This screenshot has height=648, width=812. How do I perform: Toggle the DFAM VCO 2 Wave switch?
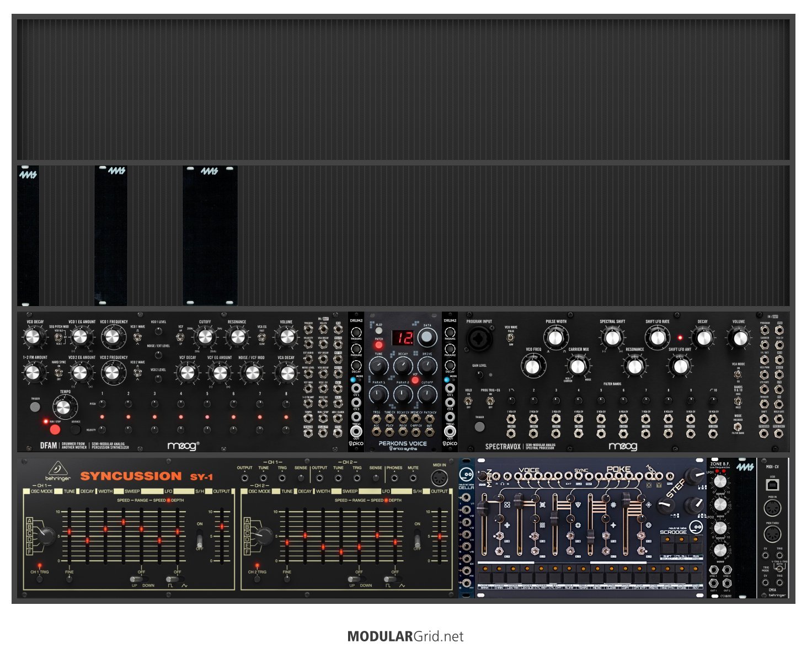[x=137, y=372]
